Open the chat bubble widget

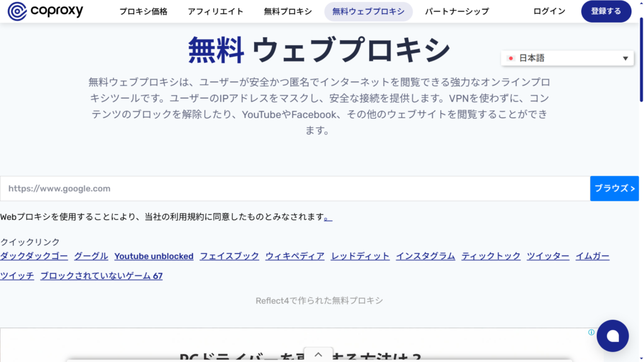click(x=612, y=336)
